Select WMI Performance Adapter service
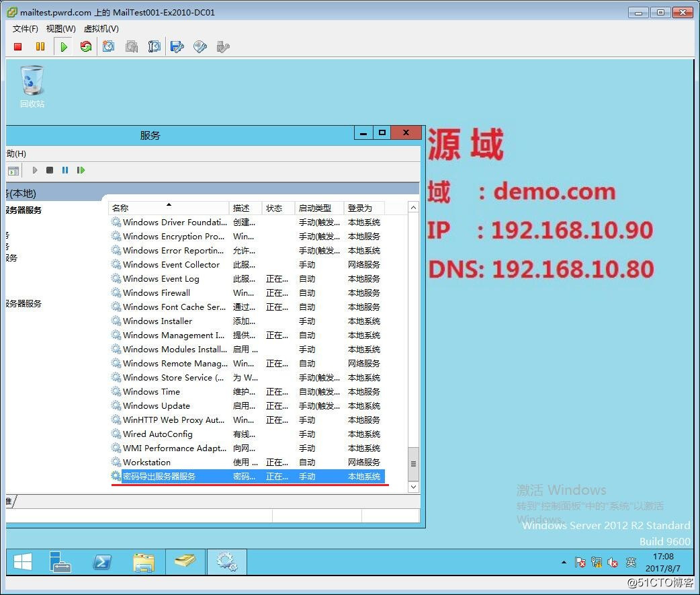This screenshot has height=595, width=700. tap(247, 448)
